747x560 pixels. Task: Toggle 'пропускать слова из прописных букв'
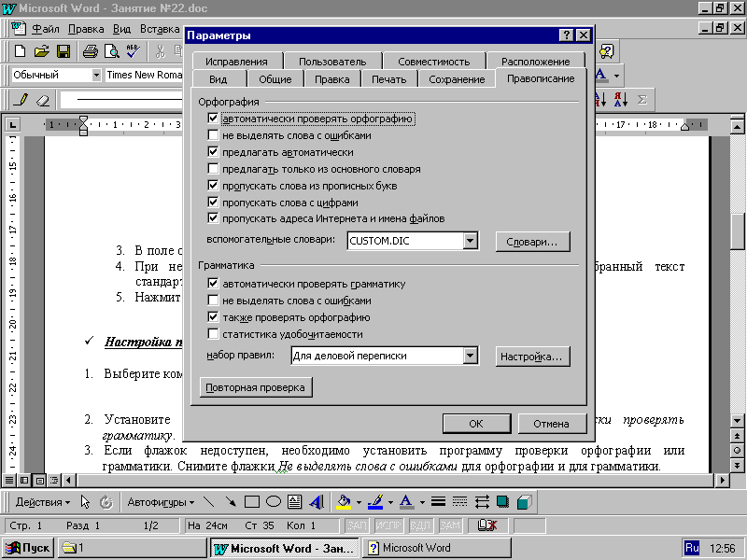click(x=213, y=185)
